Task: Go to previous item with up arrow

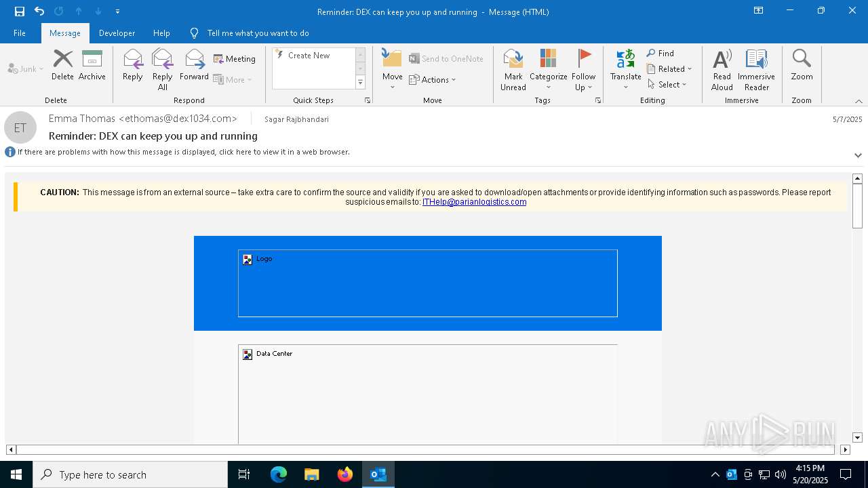Action: pyautogui.click(x=79, y=12)
